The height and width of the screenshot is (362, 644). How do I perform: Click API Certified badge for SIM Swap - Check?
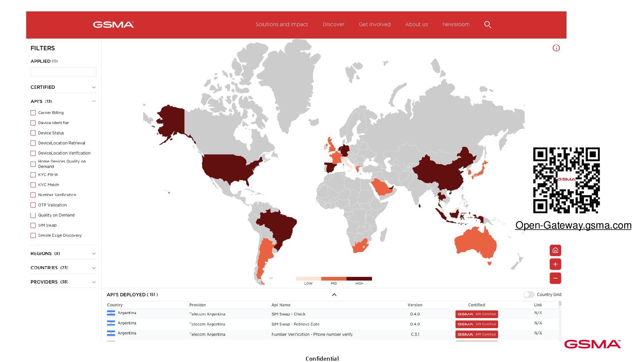[x=477, y=314]
